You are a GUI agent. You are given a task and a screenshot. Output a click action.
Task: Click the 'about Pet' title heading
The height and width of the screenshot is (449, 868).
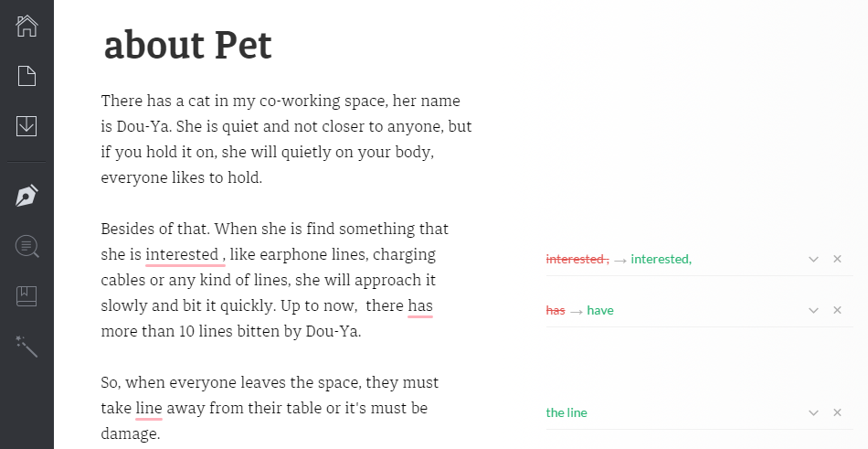tap(187, 45)
